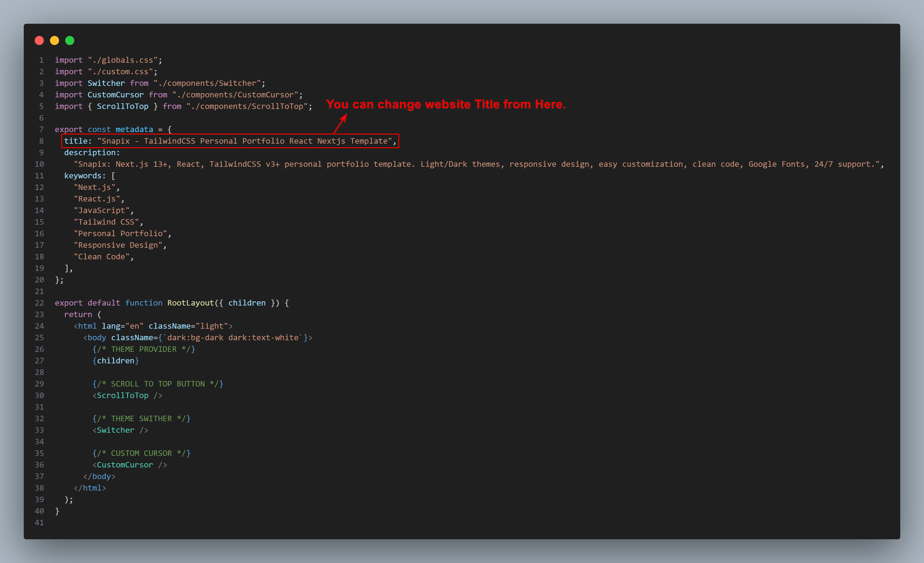This screenshot has width=924, height=563.
Task: Click the keywords: property key
Action: [x=85, y=176]
